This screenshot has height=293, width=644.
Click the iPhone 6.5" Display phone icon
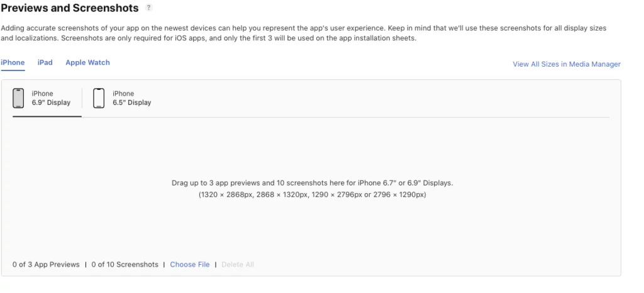click(99, 98)
